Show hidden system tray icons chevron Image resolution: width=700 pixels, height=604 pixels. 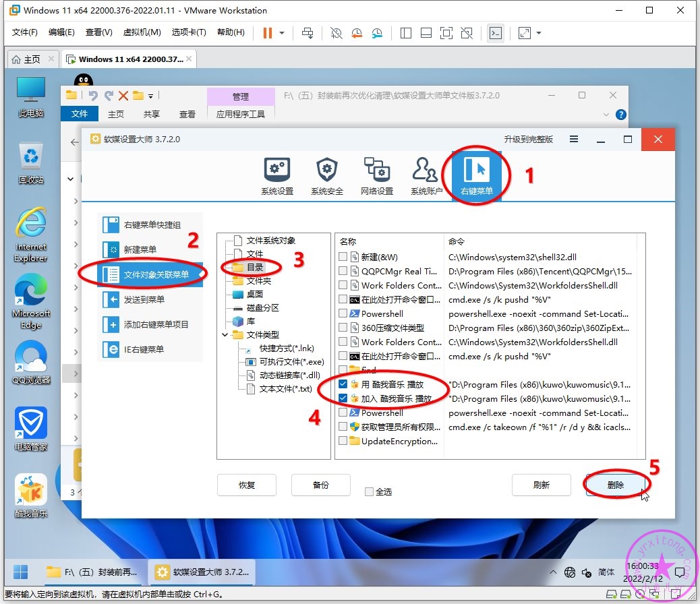click(x=553, y=572)
